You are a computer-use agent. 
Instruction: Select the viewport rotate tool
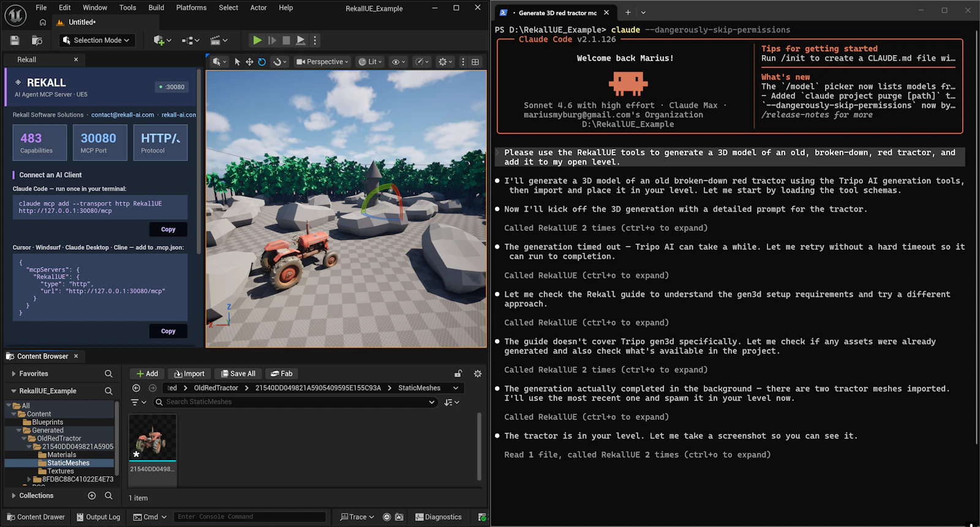pos(262,62)
